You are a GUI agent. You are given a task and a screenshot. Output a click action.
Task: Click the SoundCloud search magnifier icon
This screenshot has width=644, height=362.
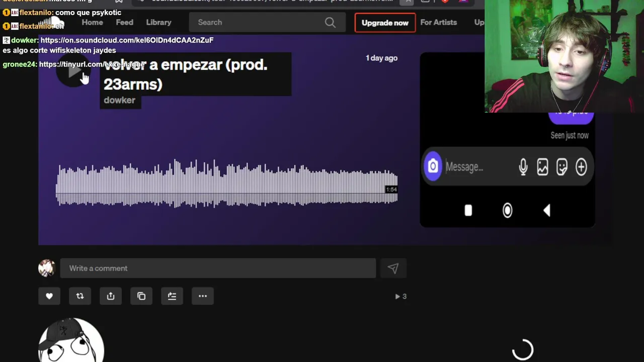click(330, 22)
